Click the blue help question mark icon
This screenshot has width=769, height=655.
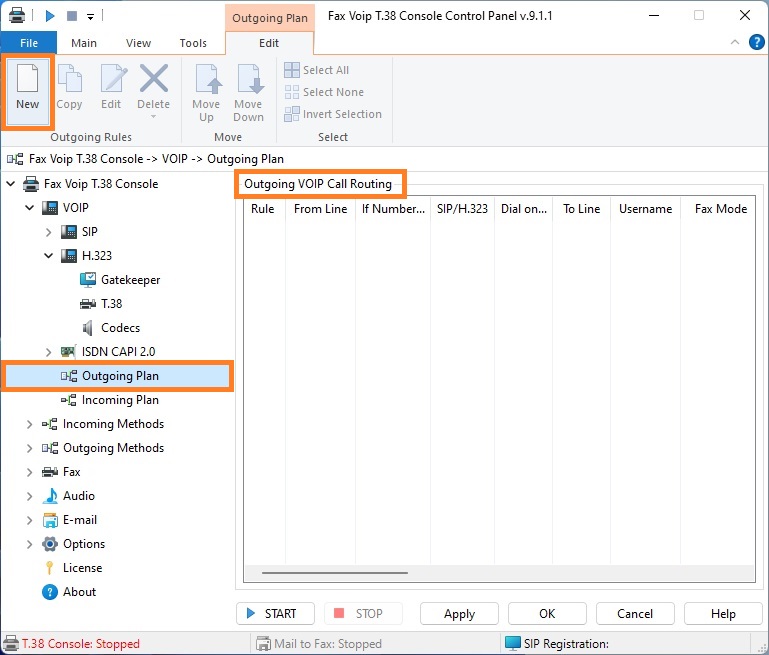757,42
